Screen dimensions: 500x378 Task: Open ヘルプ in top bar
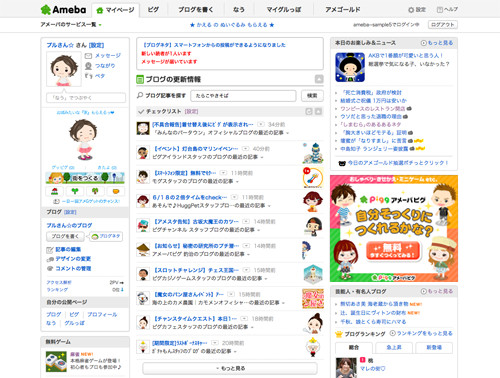447,10
